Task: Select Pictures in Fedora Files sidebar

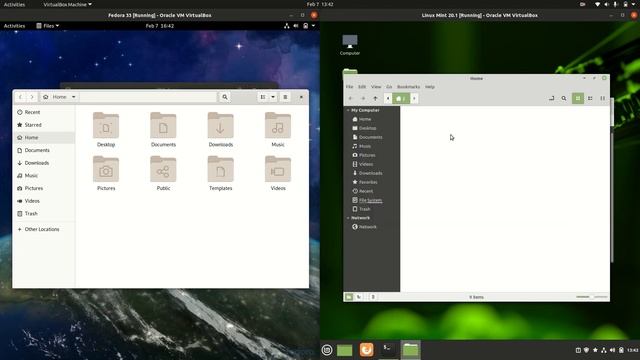Action: pyautogui.click(x=44, y=188)
